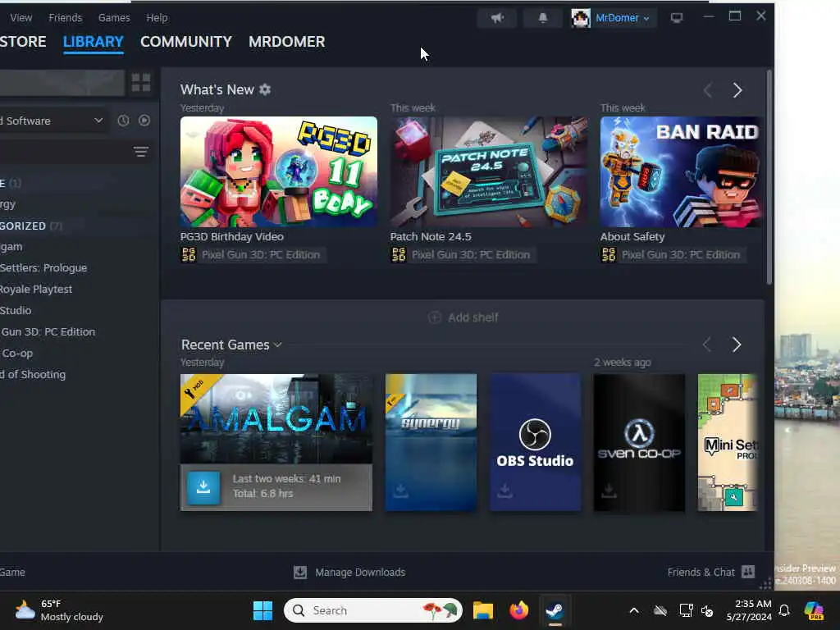The width and height of the screenshot is (840, 630).
Task: Click Pixel Gun 3D icon under About Safety
Action: click(609, 254)
